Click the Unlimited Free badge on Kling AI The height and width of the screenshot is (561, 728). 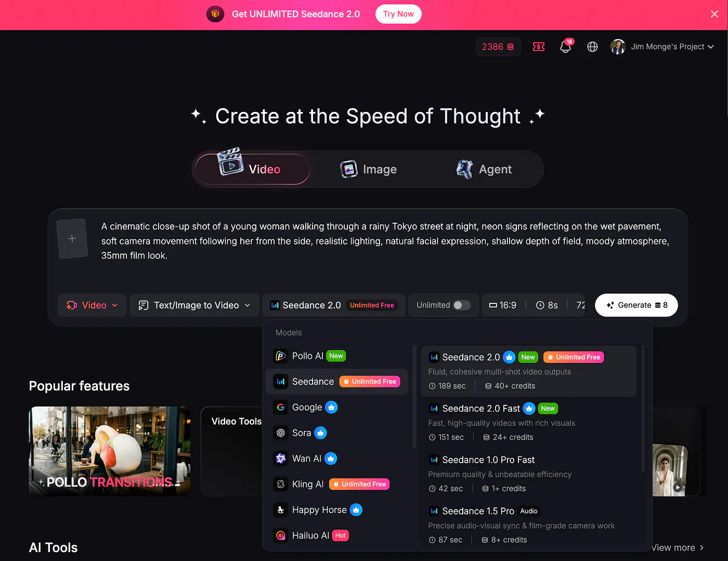click(x=359, y=484)
